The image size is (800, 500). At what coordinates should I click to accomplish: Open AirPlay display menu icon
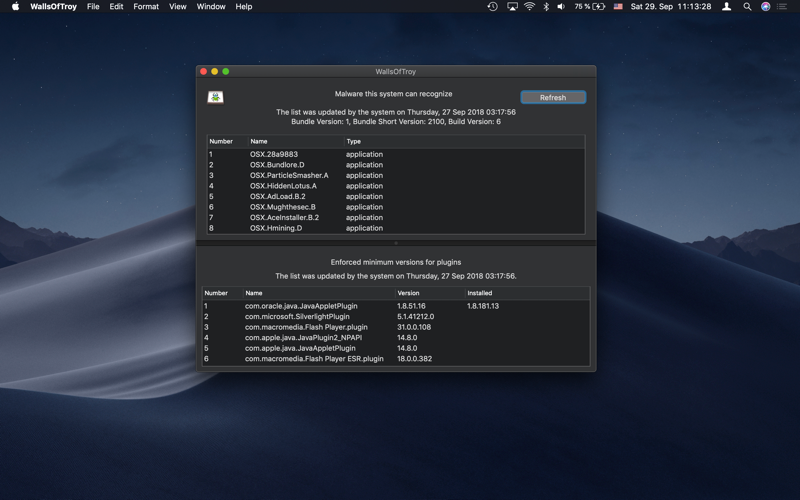[x=512, y=7]
